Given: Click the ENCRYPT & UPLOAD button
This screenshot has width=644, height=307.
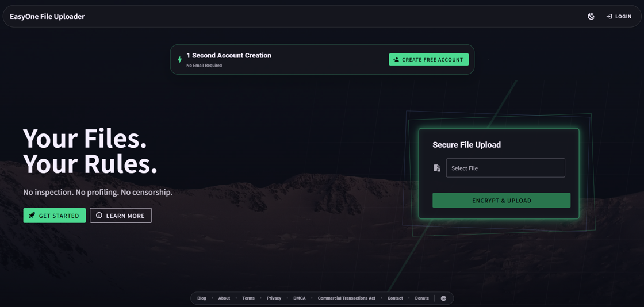Looking at the screenshot, I should (501, 200).
